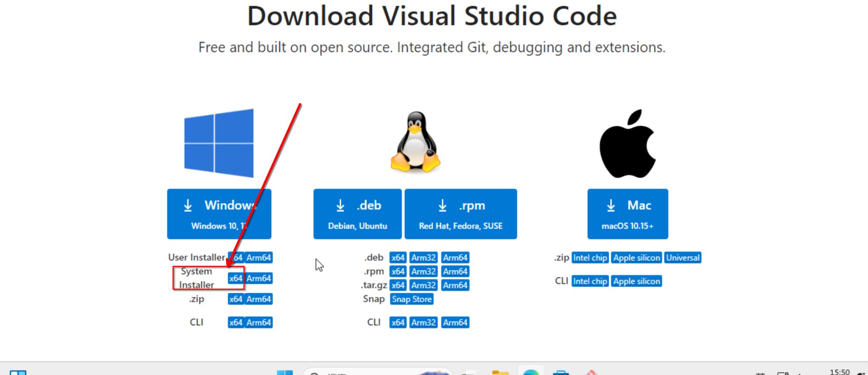
Task: Download Linux .tar.gz Arm32 archive
Action: tap(424, 285)
